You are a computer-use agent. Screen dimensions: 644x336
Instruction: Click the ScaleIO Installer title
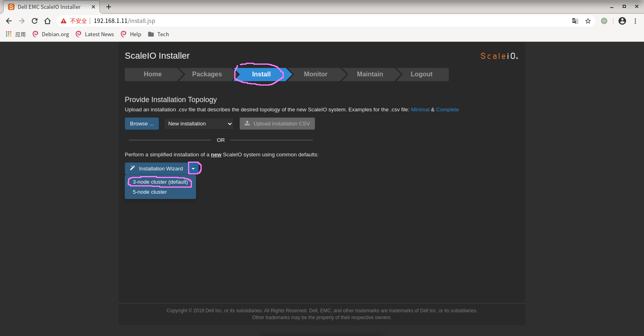click(157, 56)
